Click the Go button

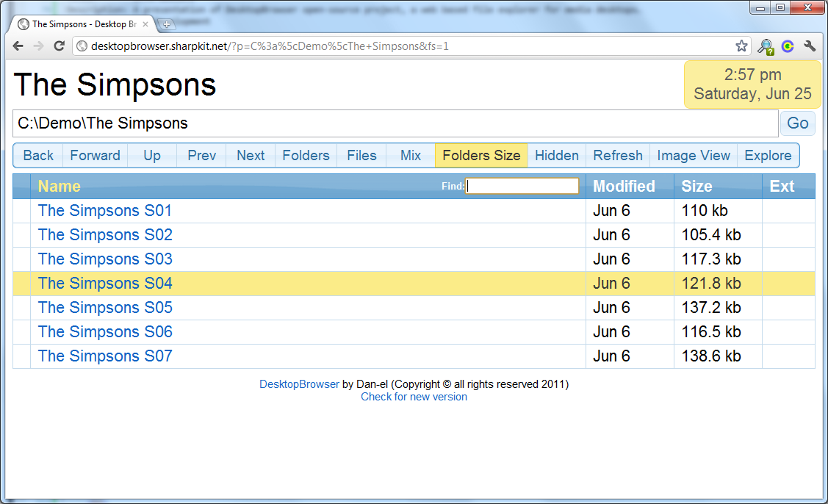coord(797,123)
